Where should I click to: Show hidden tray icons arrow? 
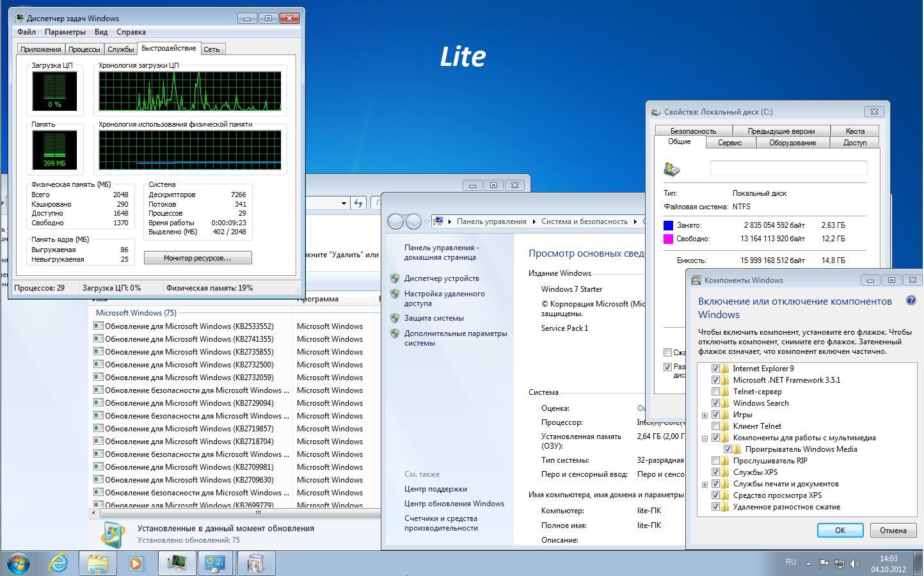point(808,564)
